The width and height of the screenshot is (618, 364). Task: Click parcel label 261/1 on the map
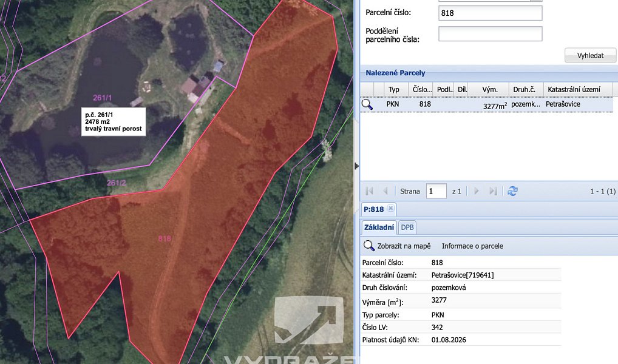[x=102, y=98]
